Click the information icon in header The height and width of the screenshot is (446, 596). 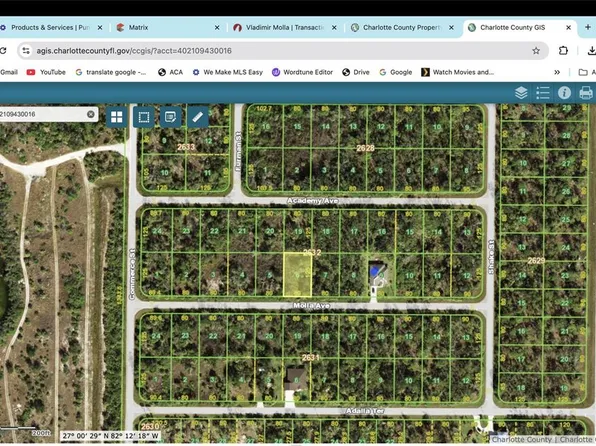click(x=564, y=93)
